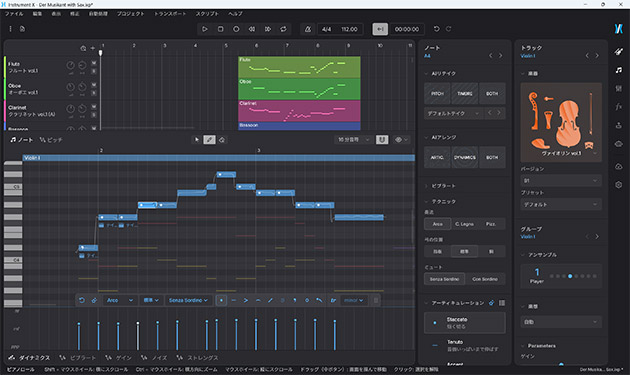Image resolution: width=630 pixels, height=375 pixels.
Task: Select the C. Legno technique option
Action: pos(464,224)
